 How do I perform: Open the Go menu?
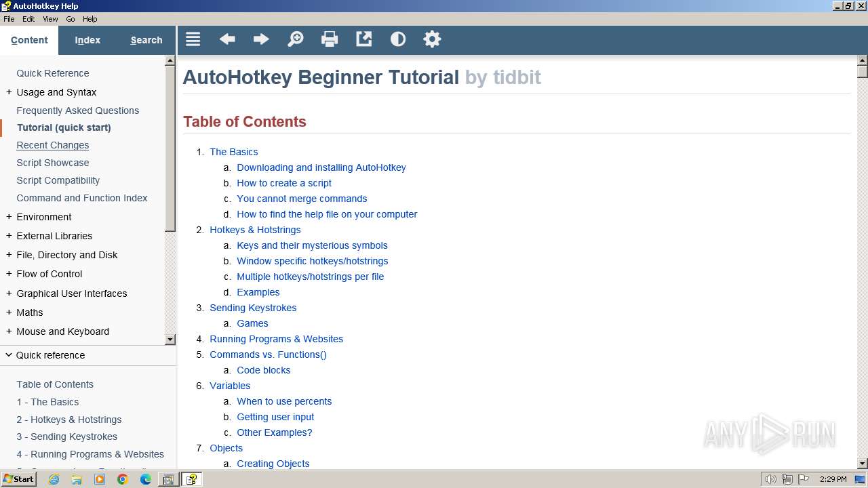(x=71, y=19)
